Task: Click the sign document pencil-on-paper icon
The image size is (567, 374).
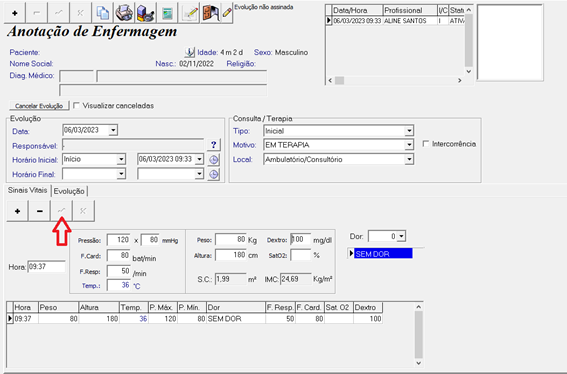Action: click(x=190, y=13)
